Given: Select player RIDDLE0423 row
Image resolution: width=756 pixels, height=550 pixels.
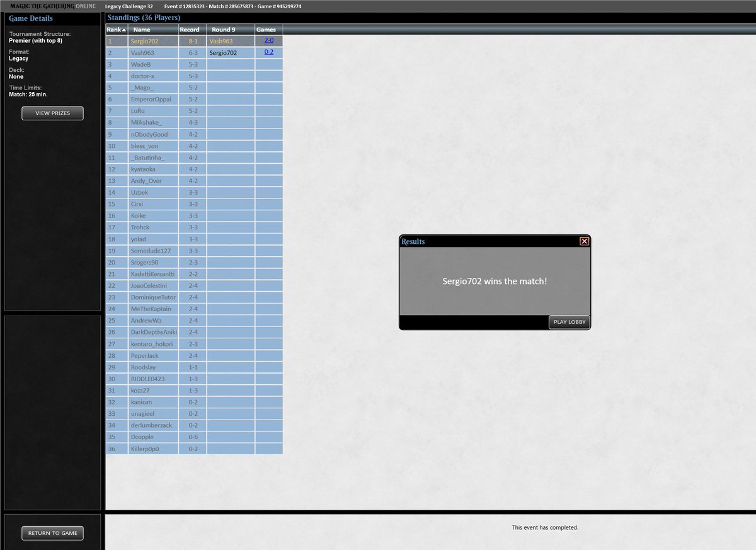Looking at the screenshot, I should [x=194, y=379].
